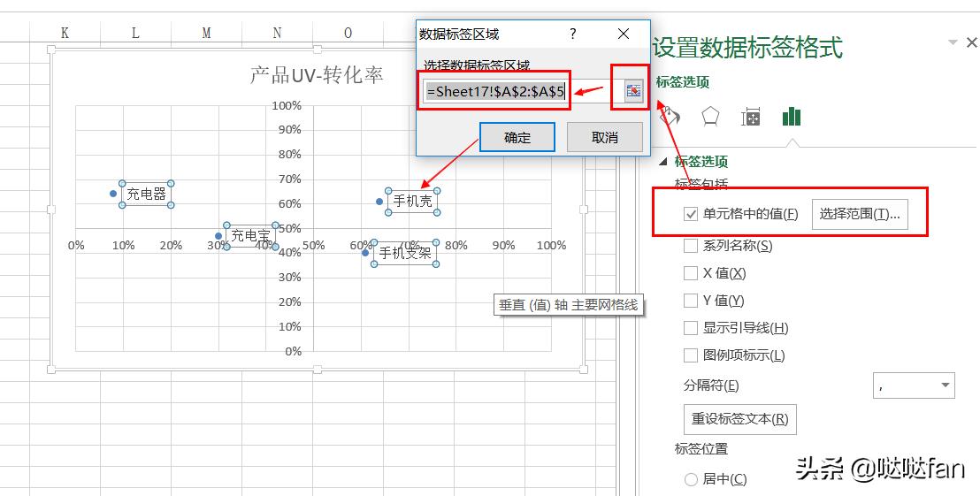
Task: Open the Size & Properties icon tab
Action: click(x=751, y=118)
